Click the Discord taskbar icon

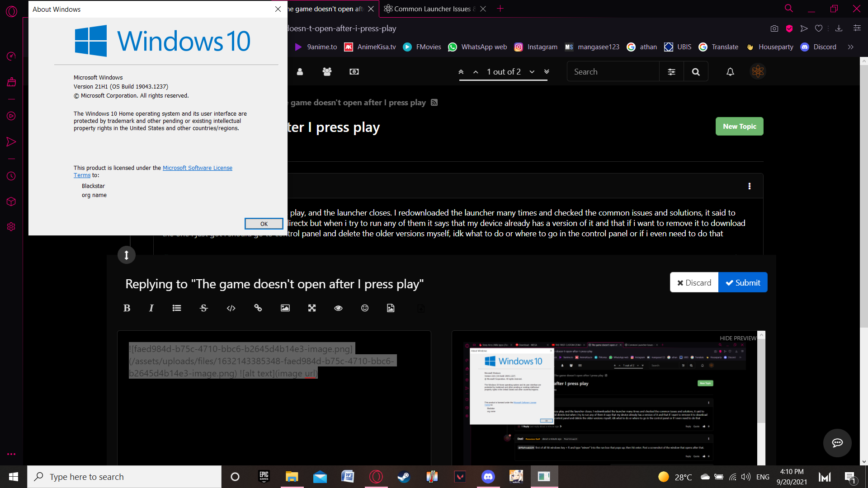coord(488,476)
